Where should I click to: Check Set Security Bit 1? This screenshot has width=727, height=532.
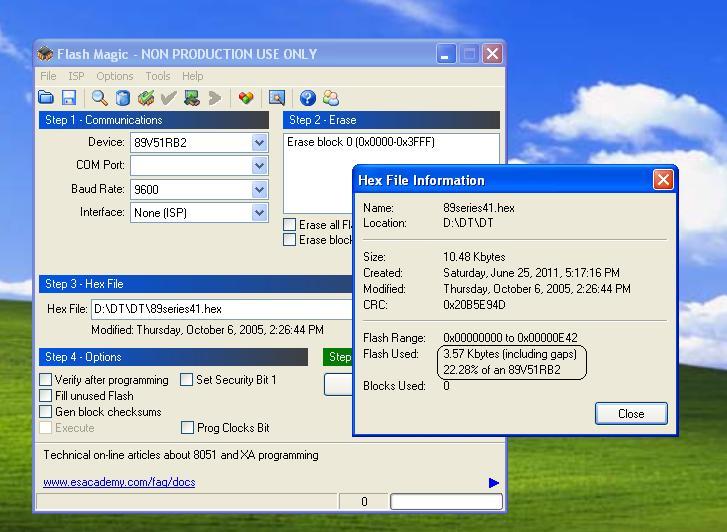pos(186,379)
